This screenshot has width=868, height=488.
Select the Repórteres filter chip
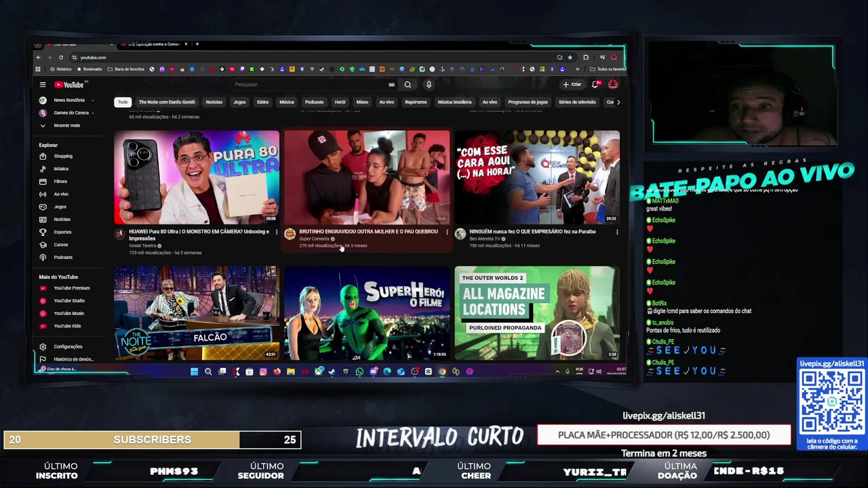coord(416,102)
